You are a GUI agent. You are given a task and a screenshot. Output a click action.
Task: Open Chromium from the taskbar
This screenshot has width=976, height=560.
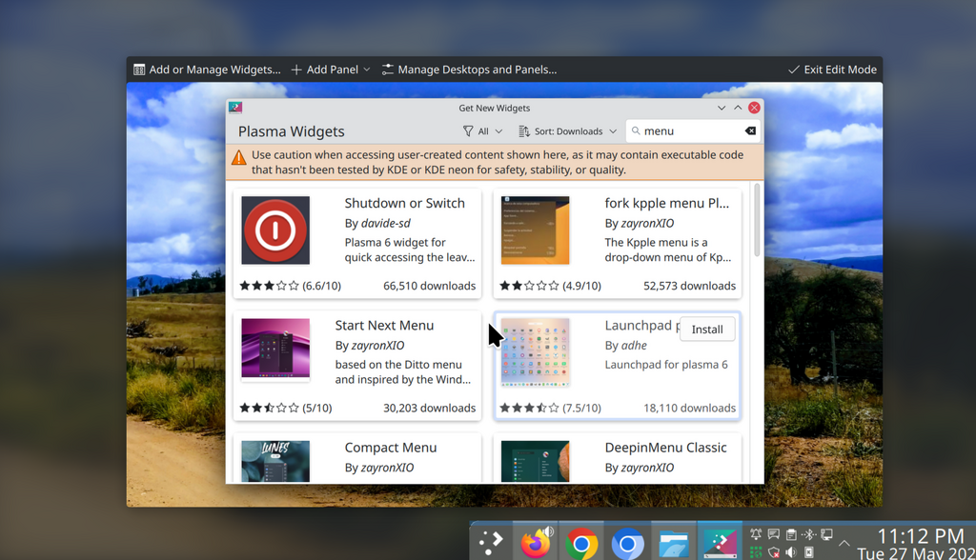tap(627, 544)
